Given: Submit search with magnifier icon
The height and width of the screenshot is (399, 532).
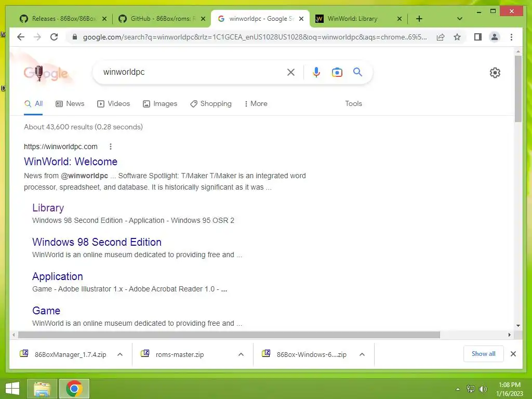Looking at the screenshot, I should [x=357, y=72].
